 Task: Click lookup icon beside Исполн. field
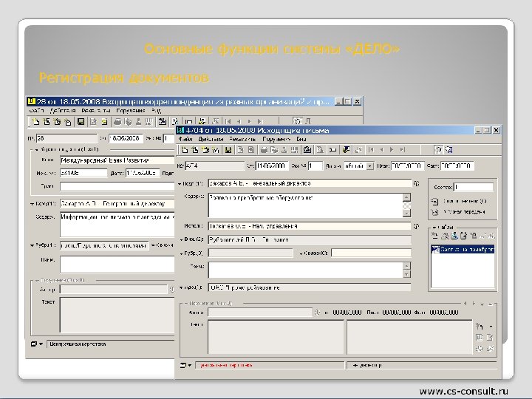click(416, 226)
